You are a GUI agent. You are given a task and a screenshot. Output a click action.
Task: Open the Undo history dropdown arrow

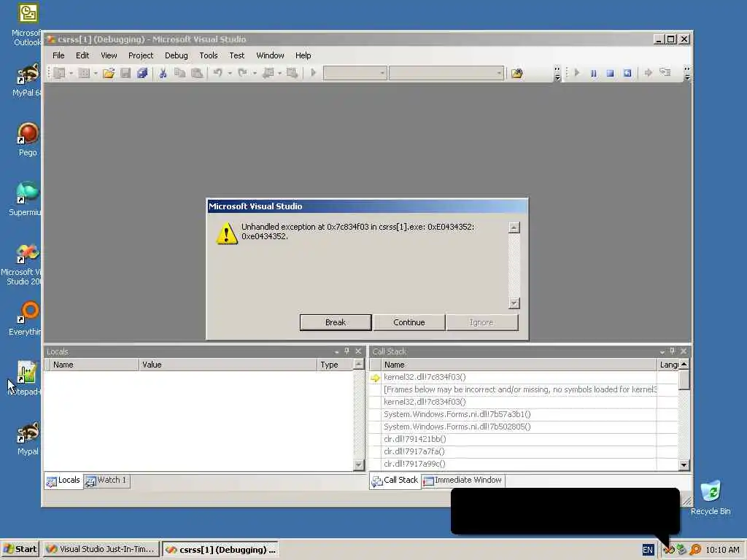click(x=230, y=73)
